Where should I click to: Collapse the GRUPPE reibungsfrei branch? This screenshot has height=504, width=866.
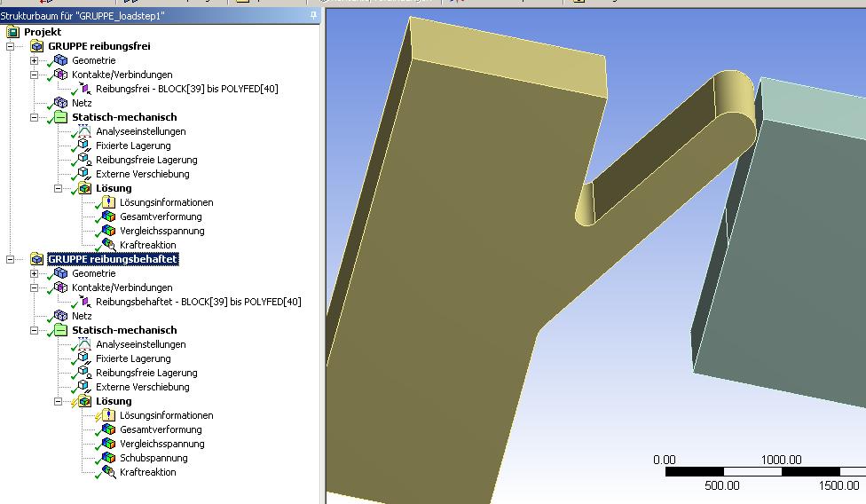point(10,46)
